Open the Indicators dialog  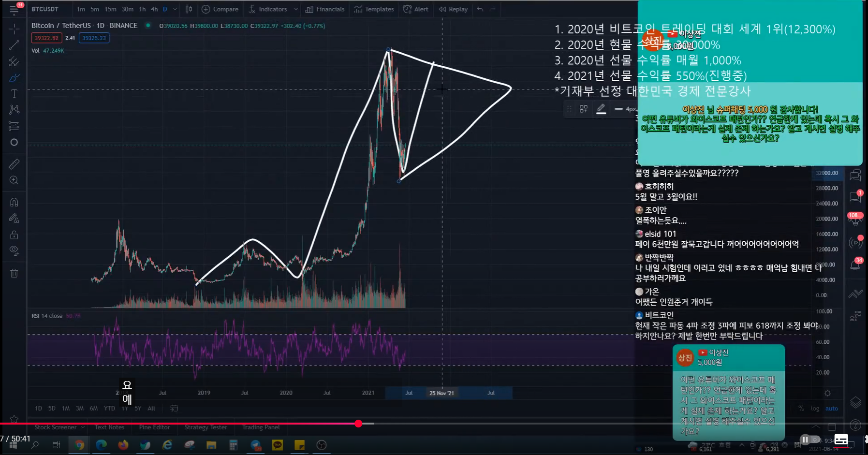267,9
